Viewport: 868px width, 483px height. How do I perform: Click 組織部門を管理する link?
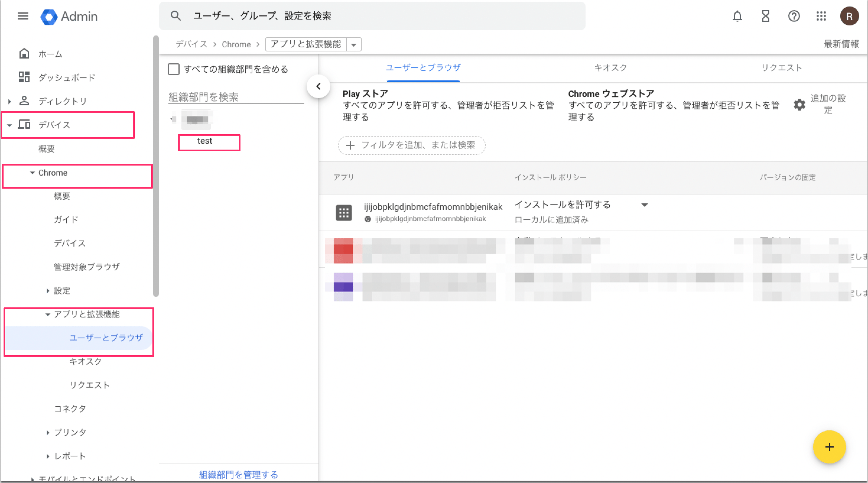tap(238, 474)
